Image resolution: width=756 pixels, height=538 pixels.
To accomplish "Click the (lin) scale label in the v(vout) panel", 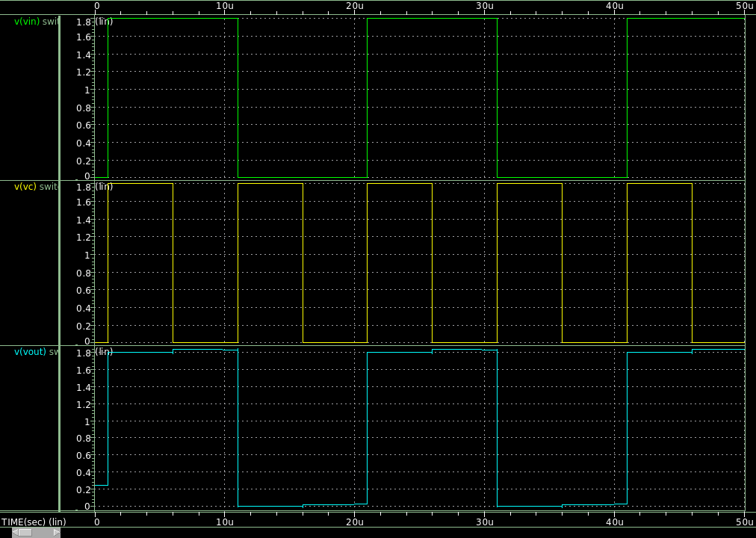I will [104, 352].
